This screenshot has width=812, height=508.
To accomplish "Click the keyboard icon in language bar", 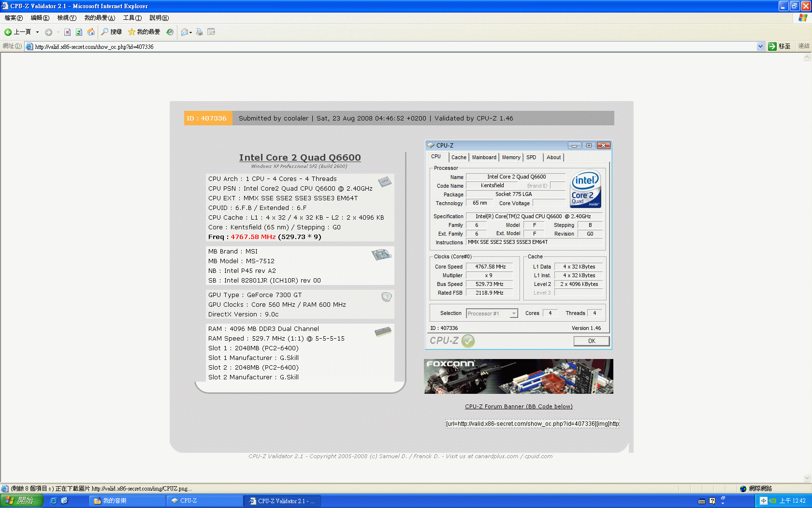I will coord(702,501).
